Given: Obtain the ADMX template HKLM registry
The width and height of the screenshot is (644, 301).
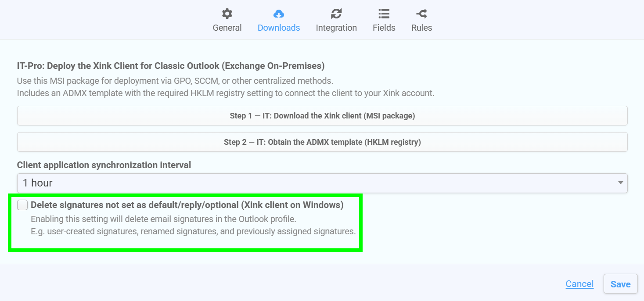Looking at the screenshot, I should click(x=322, y=142).
